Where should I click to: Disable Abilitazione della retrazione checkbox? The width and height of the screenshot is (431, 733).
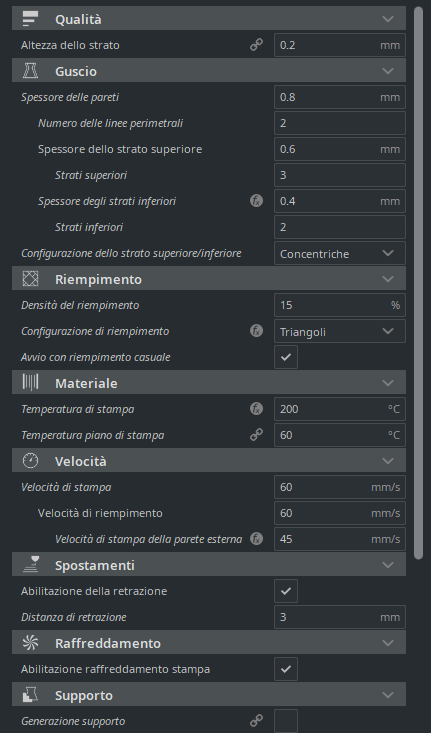coord(286,591)
